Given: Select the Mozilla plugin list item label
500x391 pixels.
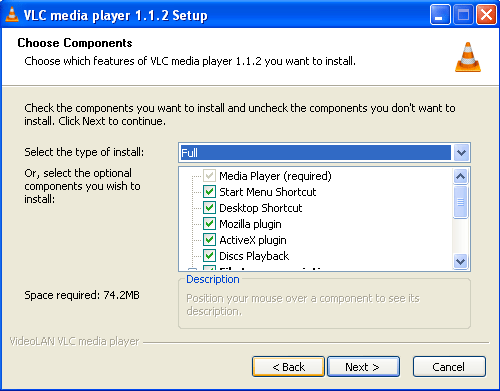Looking at the screenshot, I should pos(250,224).
